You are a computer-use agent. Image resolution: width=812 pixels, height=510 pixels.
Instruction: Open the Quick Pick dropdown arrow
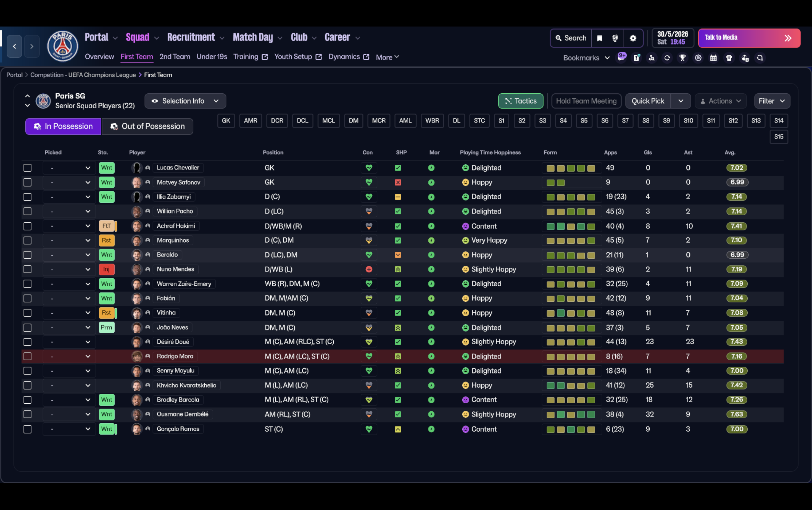(681, 101)
